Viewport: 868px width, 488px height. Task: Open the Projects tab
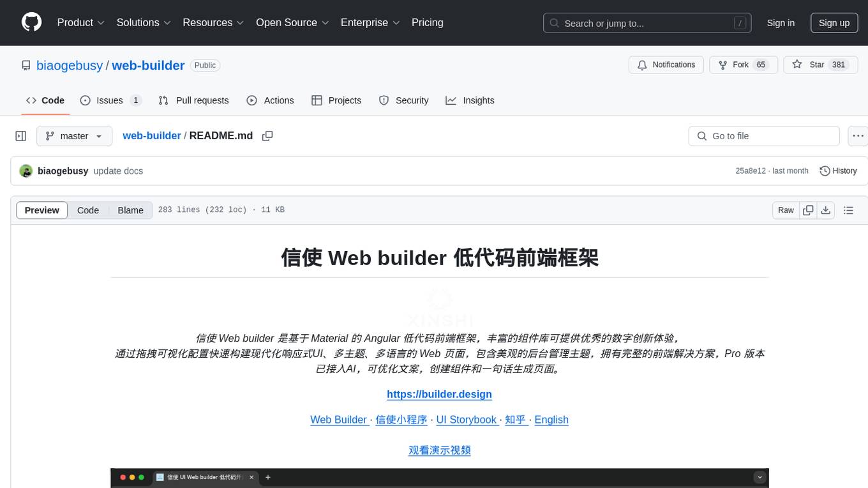pyautogui.click(x=336, y=100)
